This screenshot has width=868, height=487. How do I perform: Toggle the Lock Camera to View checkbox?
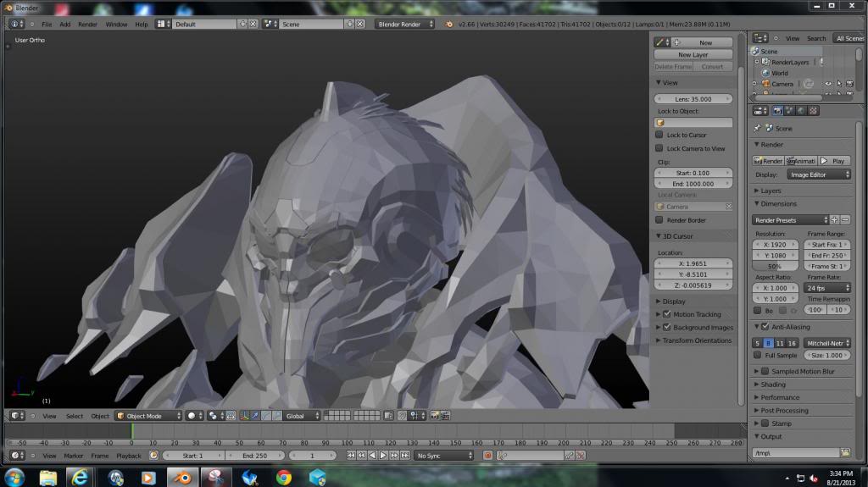pyautogui.click(x=659, y=148)
